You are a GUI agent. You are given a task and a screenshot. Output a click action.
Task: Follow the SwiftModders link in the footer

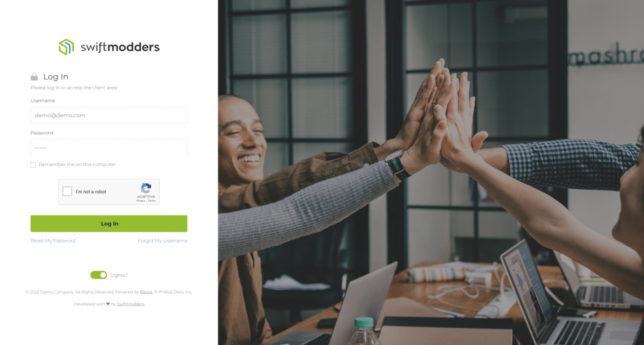(x=131, y=304)
